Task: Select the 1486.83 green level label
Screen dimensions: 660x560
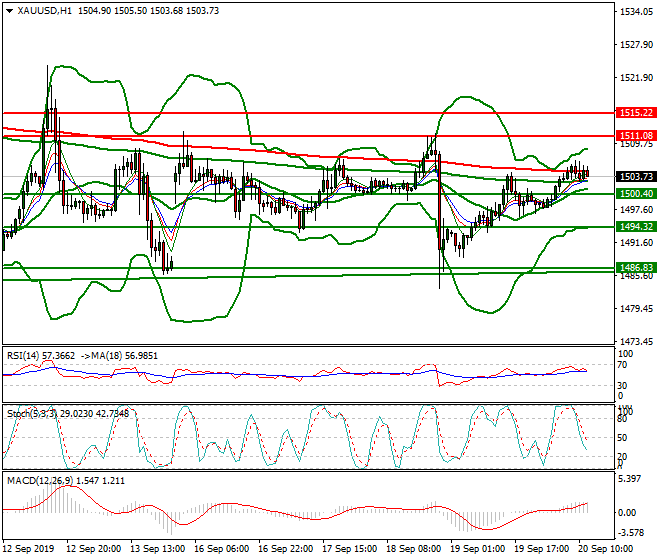Action: [636, 268]
